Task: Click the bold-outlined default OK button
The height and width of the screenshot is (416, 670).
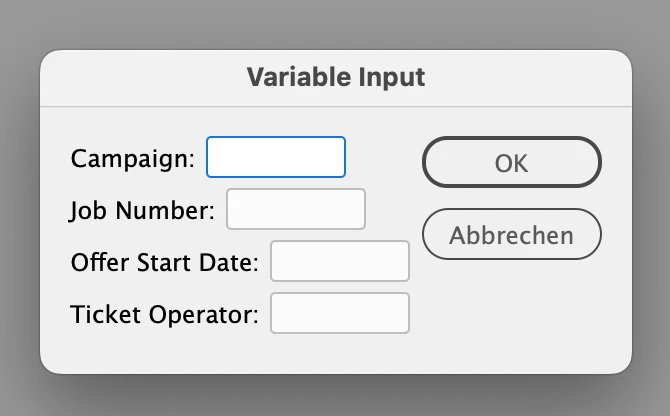Action: click(x=511, y=163)
